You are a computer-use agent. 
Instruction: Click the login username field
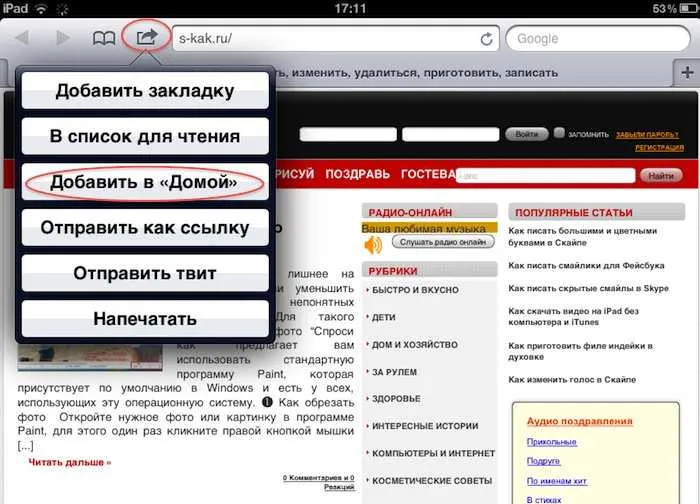(x=348, y=134)
